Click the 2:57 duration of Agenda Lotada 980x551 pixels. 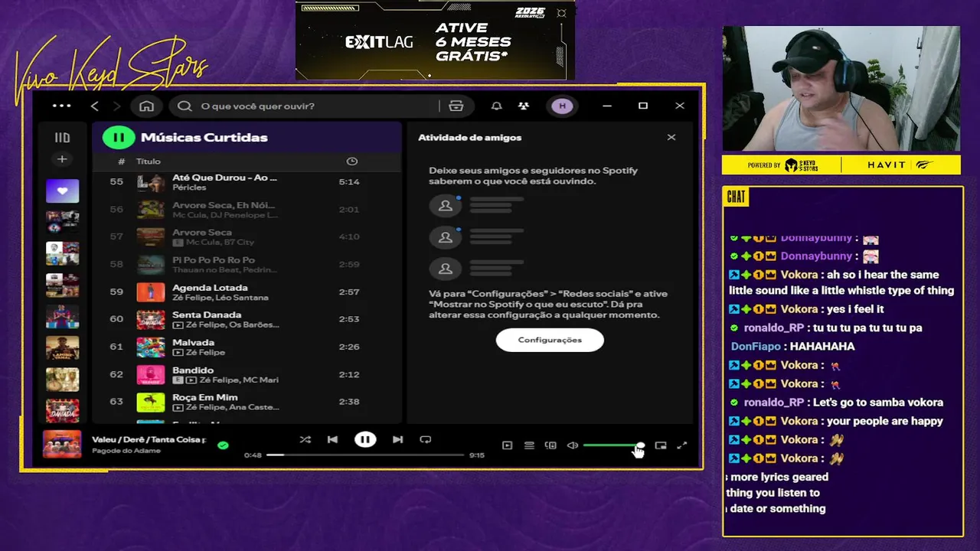tap(349, 292)
